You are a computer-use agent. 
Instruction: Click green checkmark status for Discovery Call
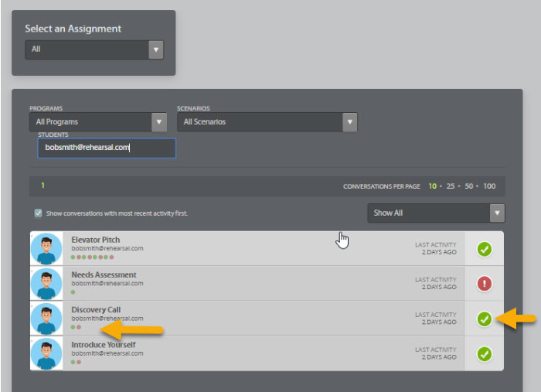[484, 319]
